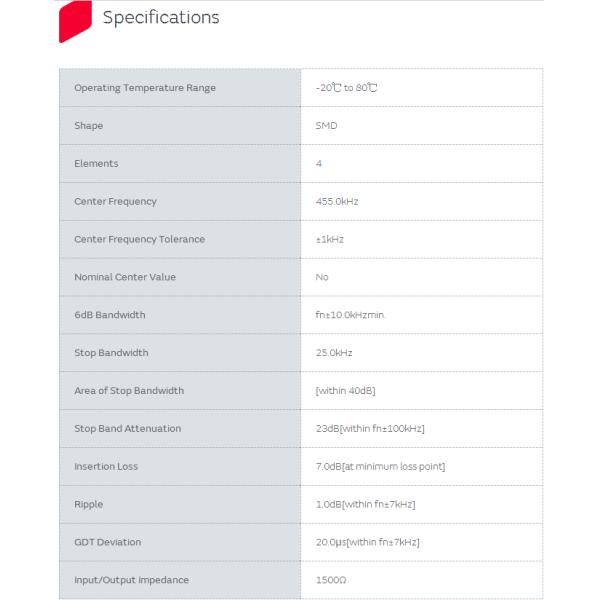Screen dimensions: 600x600
Task: Click the 455.0kHz center frequency value
Action: 337,201
